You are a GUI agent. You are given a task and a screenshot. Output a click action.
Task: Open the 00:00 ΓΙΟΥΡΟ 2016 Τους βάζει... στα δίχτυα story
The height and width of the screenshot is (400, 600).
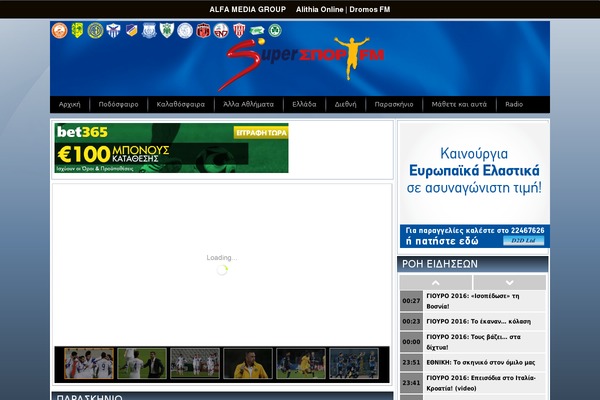click(x=473, y=342)
